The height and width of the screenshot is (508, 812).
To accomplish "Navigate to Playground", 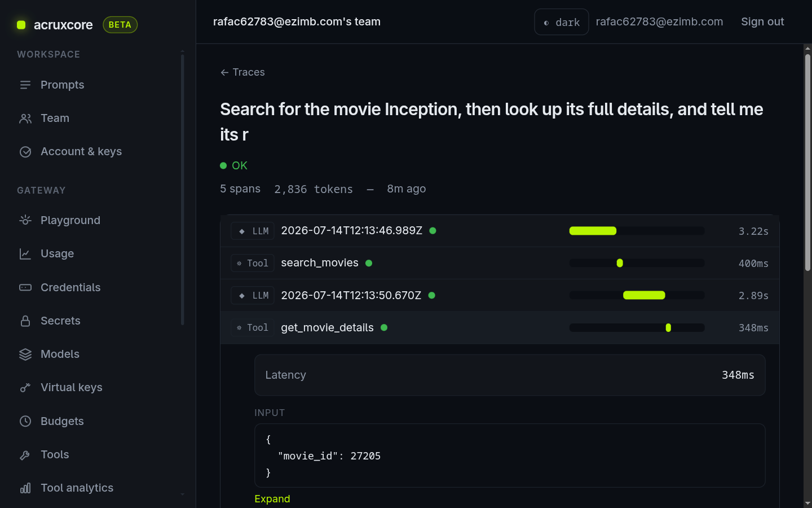I will click(70, 220).
